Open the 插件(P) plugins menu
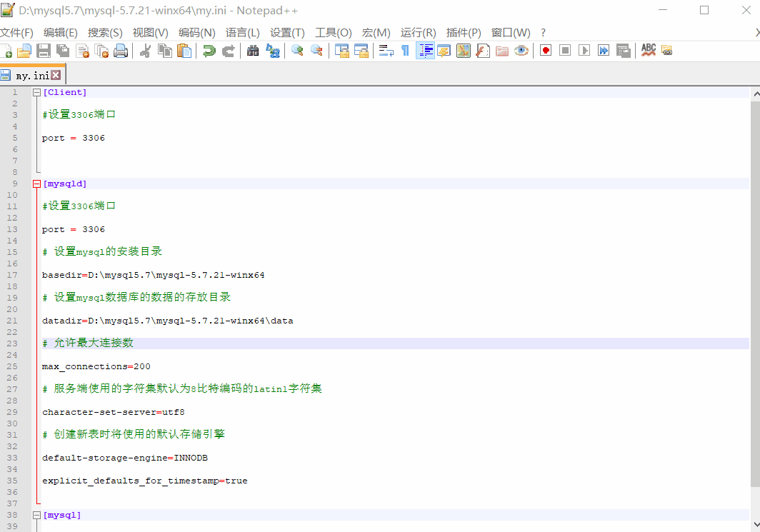Viewport: 760px width, 532px height. [464, 33]
